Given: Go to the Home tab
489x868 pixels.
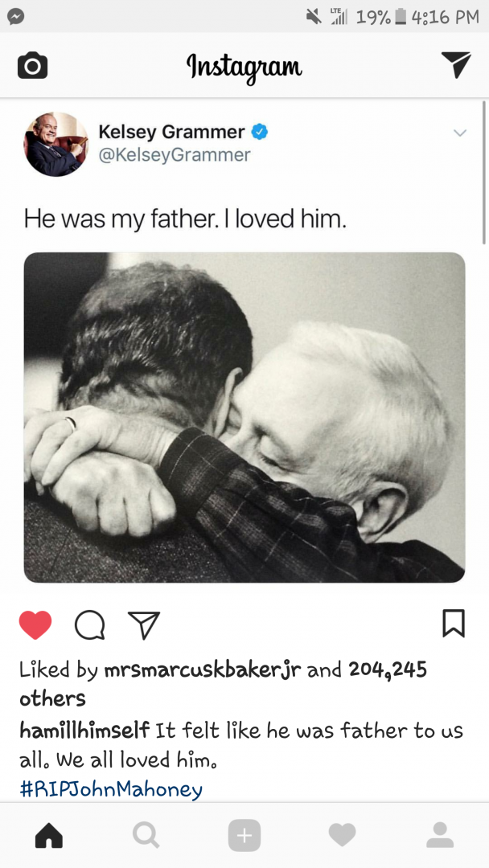Looking at the screenshot, I should 49,835.
